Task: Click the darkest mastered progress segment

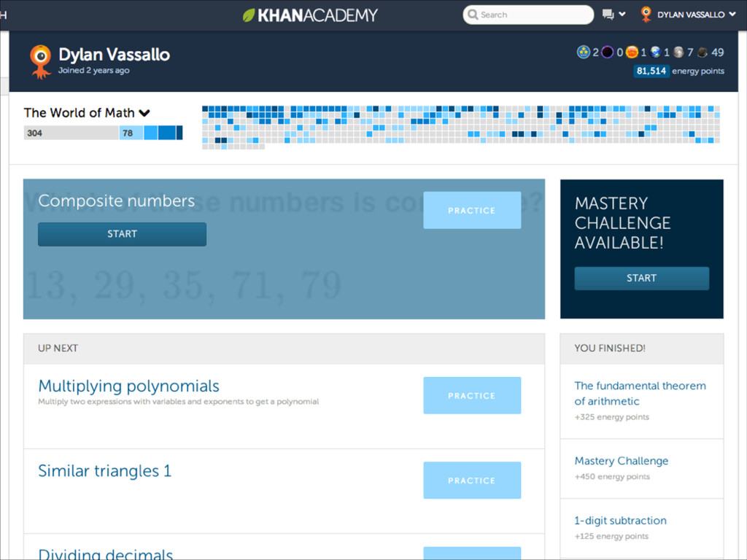Action: [179, 133]
